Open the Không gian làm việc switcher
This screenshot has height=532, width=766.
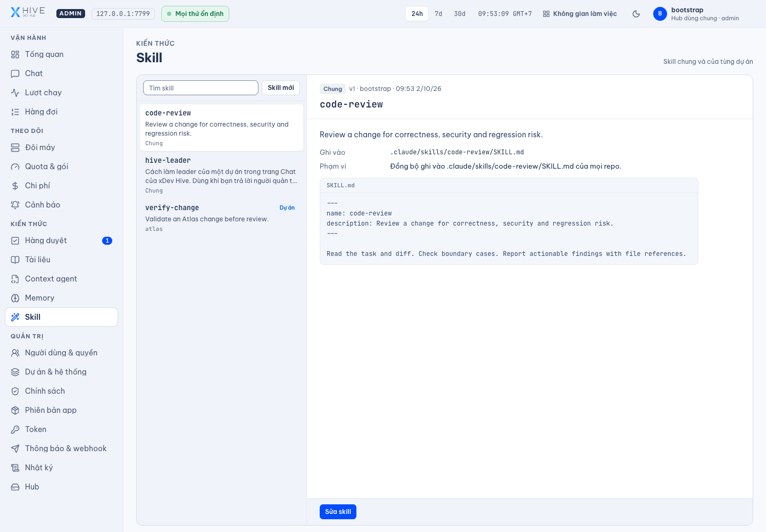[580, 14]
